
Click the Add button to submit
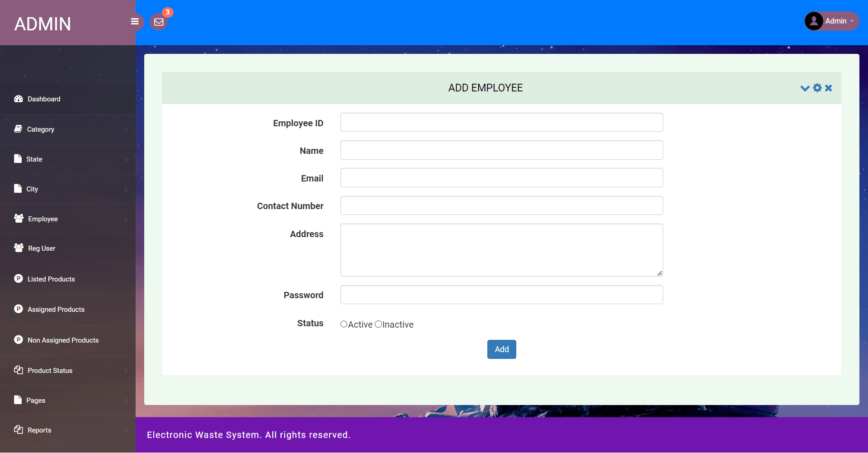click(x=501, y=349)
